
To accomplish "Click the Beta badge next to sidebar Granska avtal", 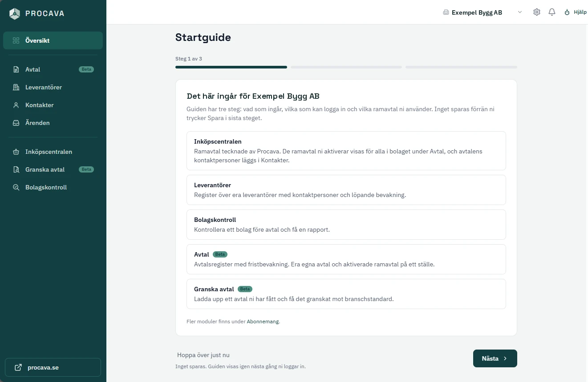I will tap(86, 169).
